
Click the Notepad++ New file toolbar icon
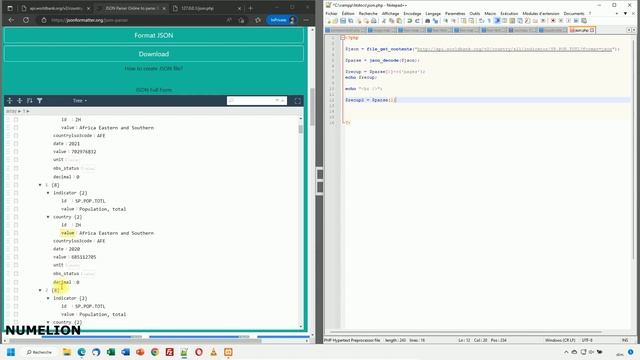pyautogui.click(x=329, y=21)
